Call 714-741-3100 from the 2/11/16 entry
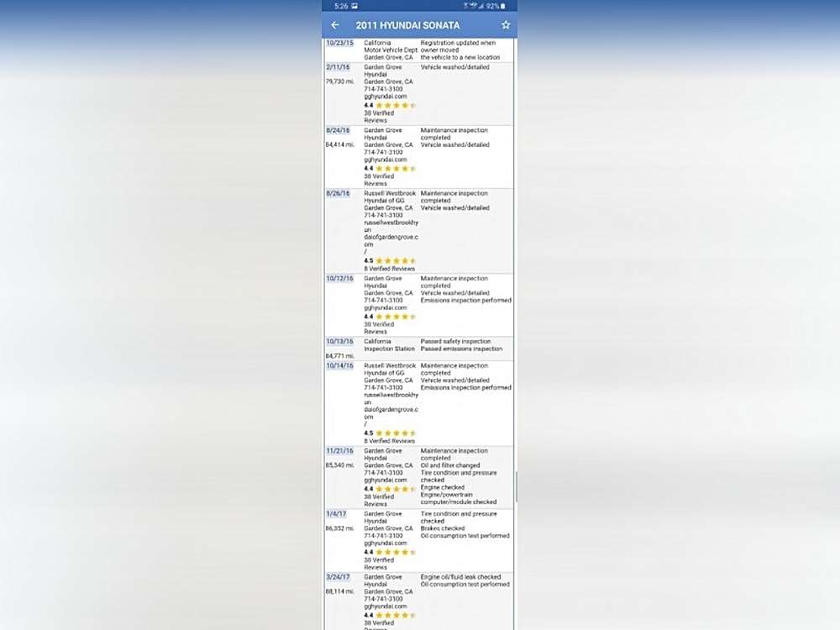The width and height of the screenshot is (840, 630). (x=384, y=89)
